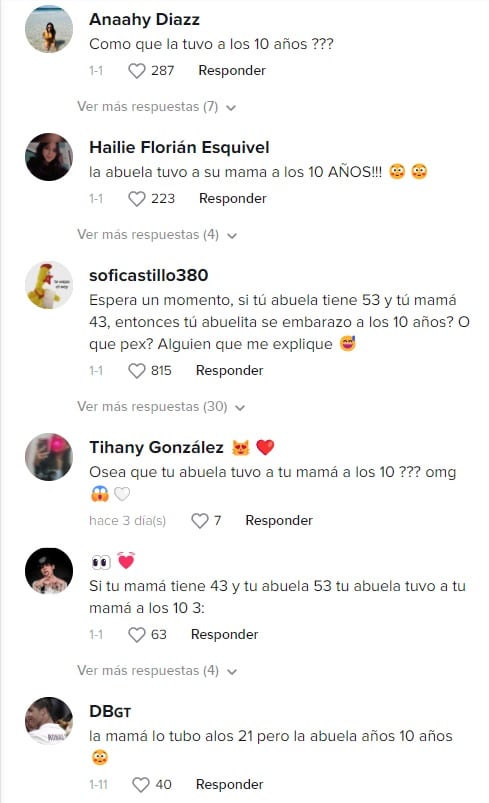Open soficastillo380's chicken avatar
This screenshot has width=489, height=803.
click(49, 285)
